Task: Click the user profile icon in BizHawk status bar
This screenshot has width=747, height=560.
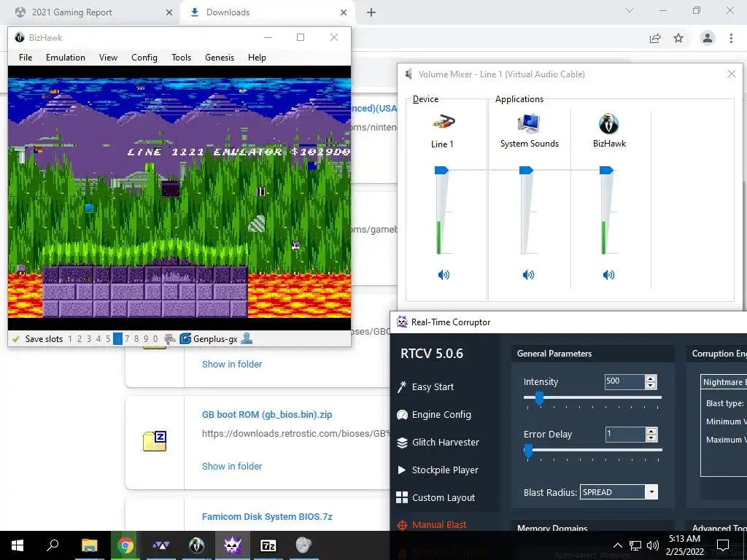Action: tap(247, 338)
